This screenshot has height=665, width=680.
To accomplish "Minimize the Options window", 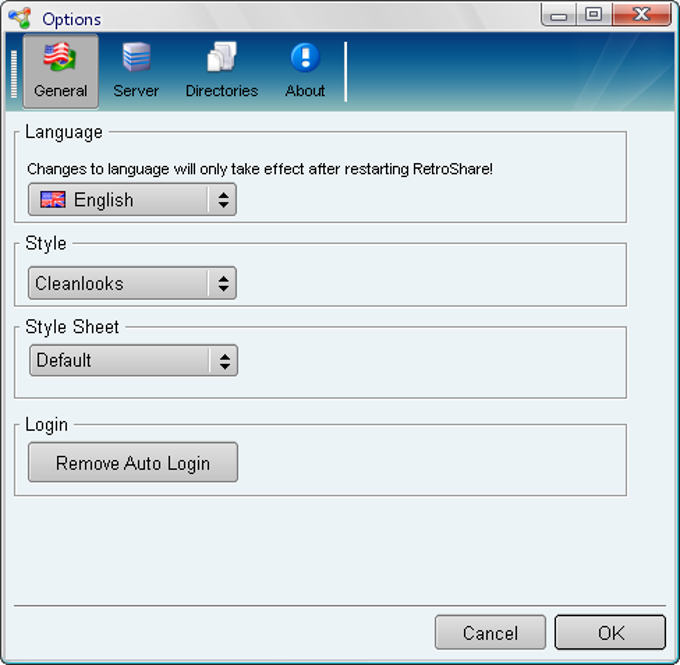I will coord(559,15).
